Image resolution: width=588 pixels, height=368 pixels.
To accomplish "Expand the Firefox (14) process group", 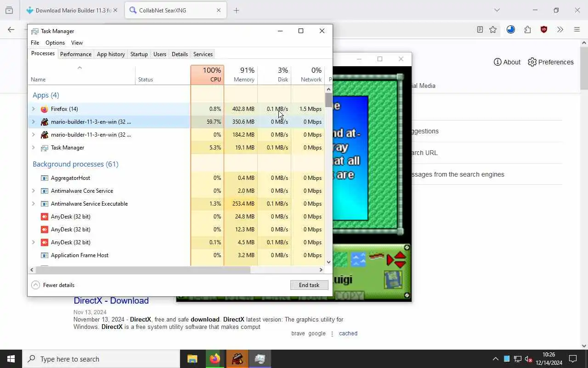I will [x=34, y=109].
